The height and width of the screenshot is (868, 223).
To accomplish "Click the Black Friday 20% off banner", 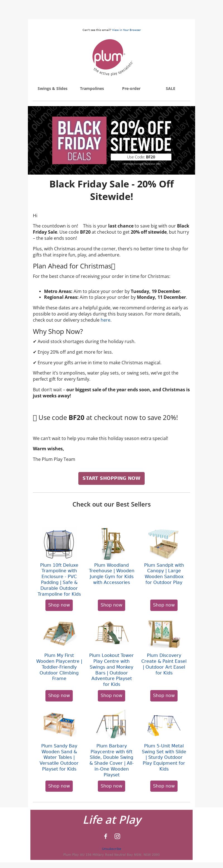I will [111, 140].
